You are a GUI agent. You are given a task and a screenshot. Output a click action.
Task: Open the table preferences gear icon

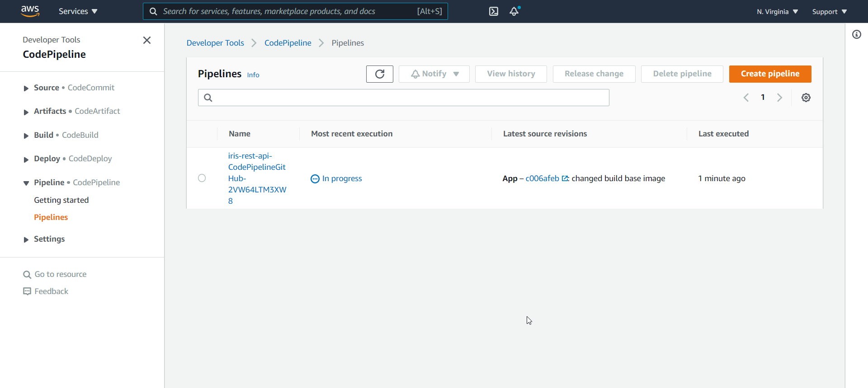point(806,98)
